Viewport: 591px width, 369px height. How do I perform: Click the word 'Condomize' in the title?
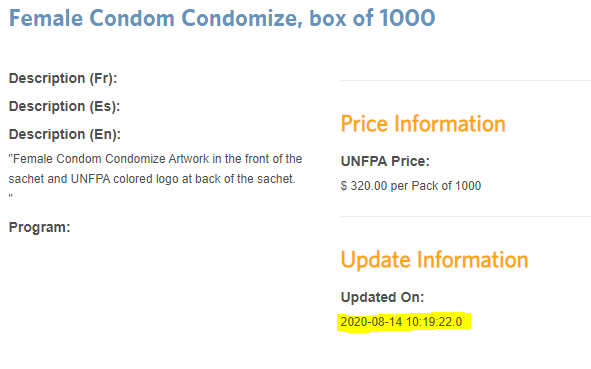tap(242, 18)
